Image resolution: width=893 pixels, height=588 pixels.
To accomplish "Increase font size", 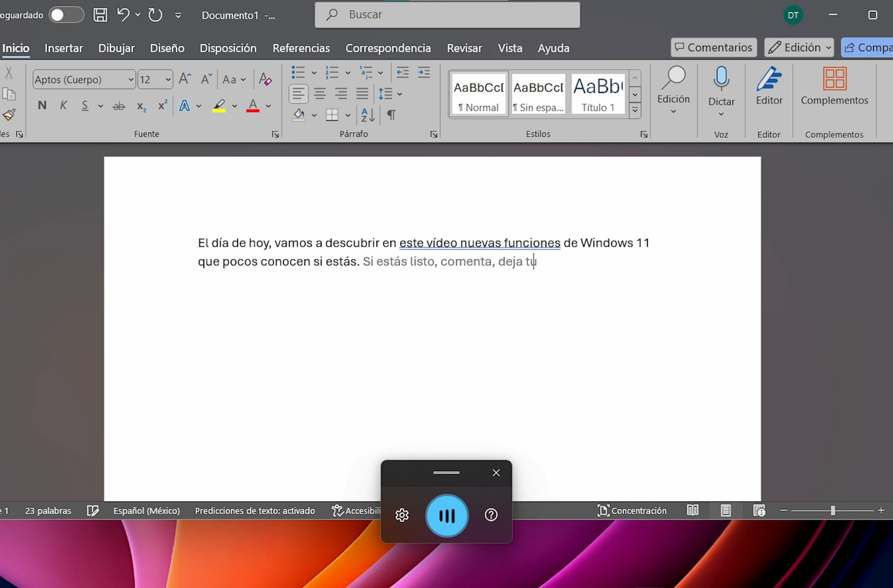I will pos(185,79).
